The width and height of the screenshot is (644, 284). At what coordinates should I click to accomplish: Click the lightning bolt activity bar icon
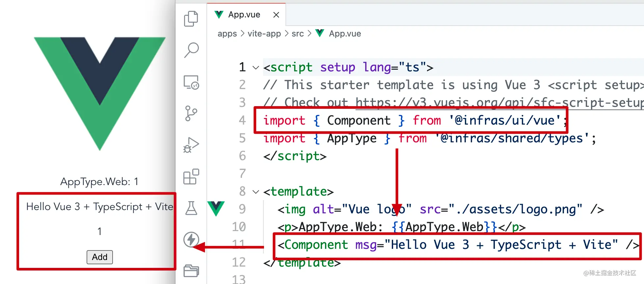(x=191, y=239)
